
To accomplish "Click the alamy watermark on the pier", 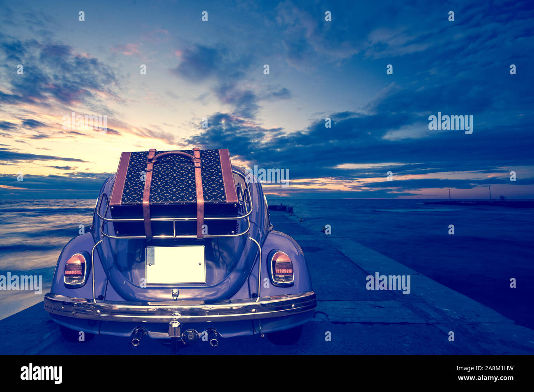I will (388, 283).
